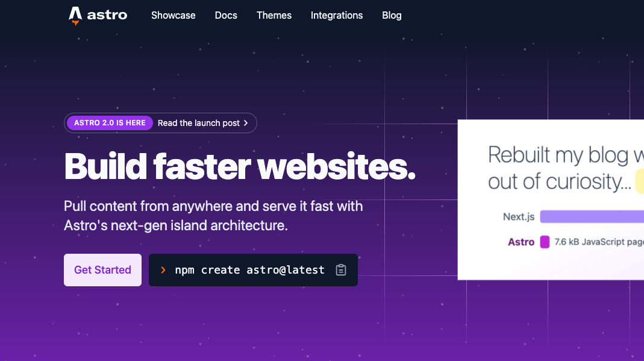Screen dimensions: 644x361
Task: Navigate to Integrations
Action: (337, 15)
